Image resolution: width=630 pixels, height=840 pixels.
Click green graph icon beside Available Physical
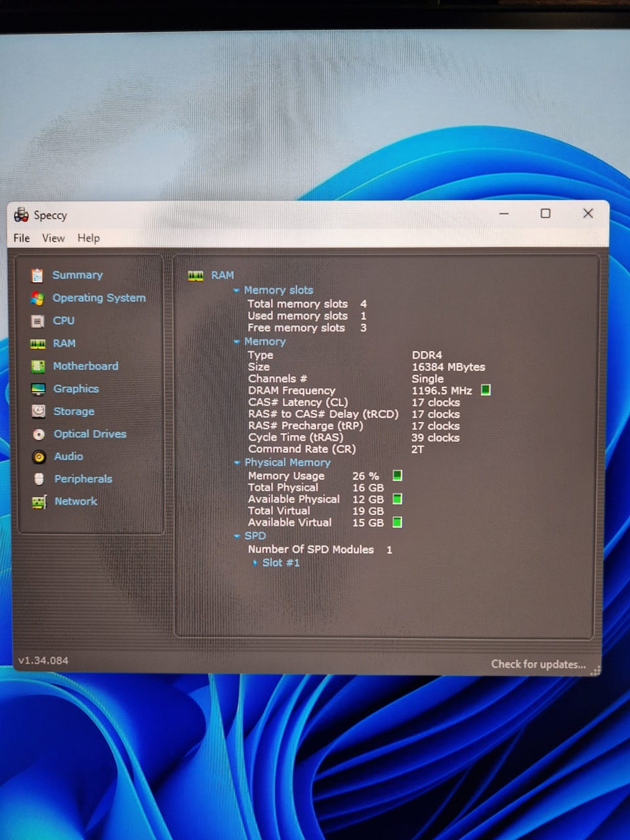pyautogui.click(x=397, y=499)
